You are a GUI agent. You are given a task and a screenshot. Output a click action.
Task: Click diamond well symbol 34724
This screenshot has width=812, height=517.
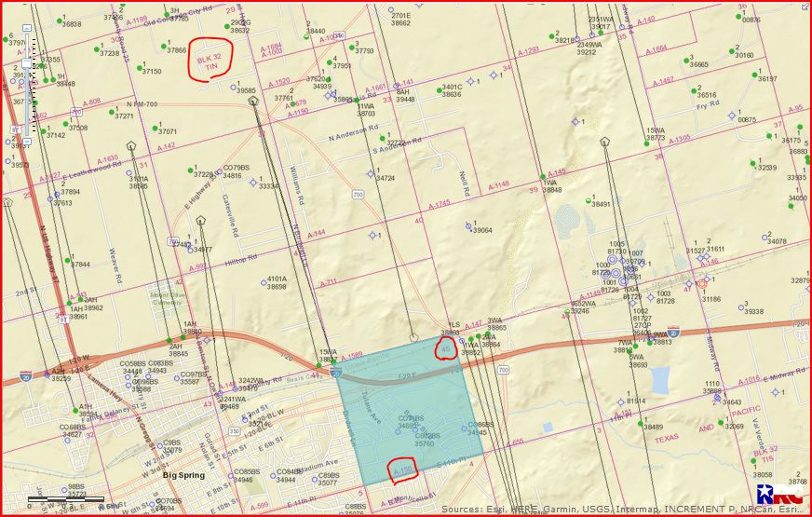(371, 174)
